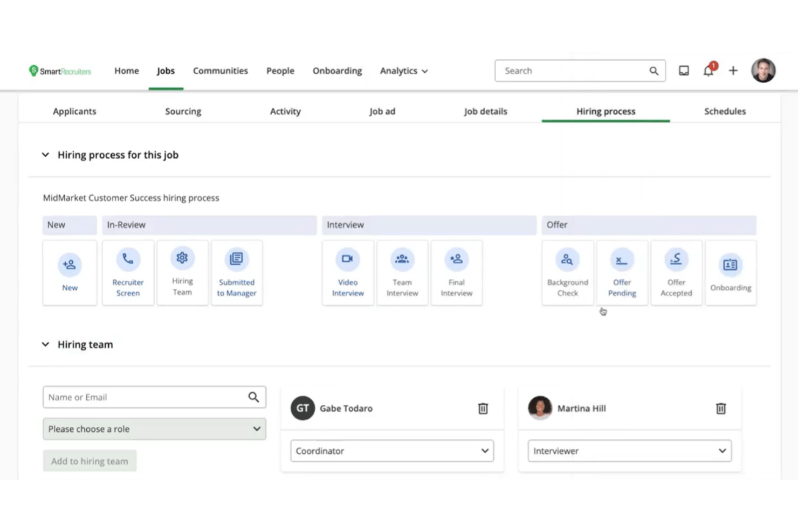Viewport: 798px width, 532px height.
Task: Switch to the Applicants tab
Action: (x=74, y=111)
